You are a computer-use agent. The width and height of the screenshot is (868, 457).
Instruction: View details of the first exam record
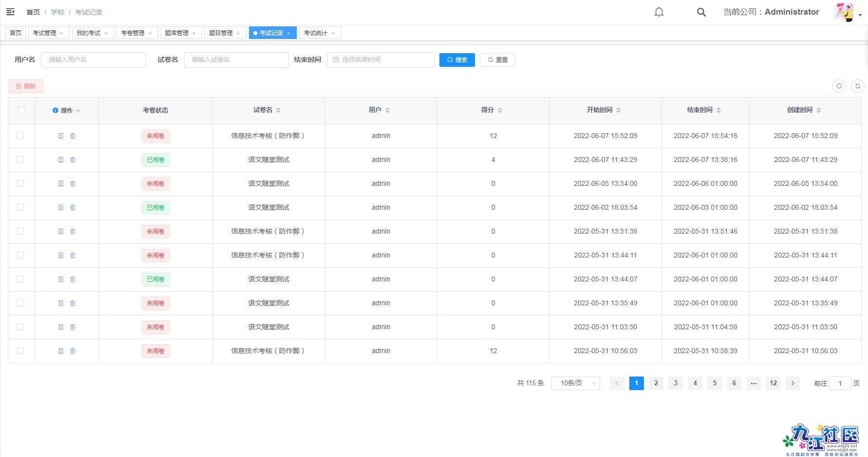point(61,136)
